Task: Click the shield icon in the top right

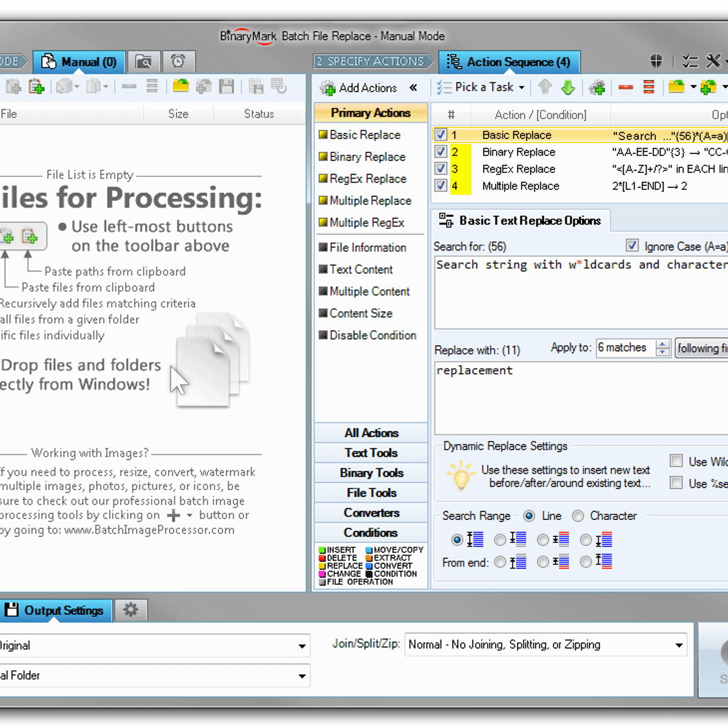Action: pos(656,61)
